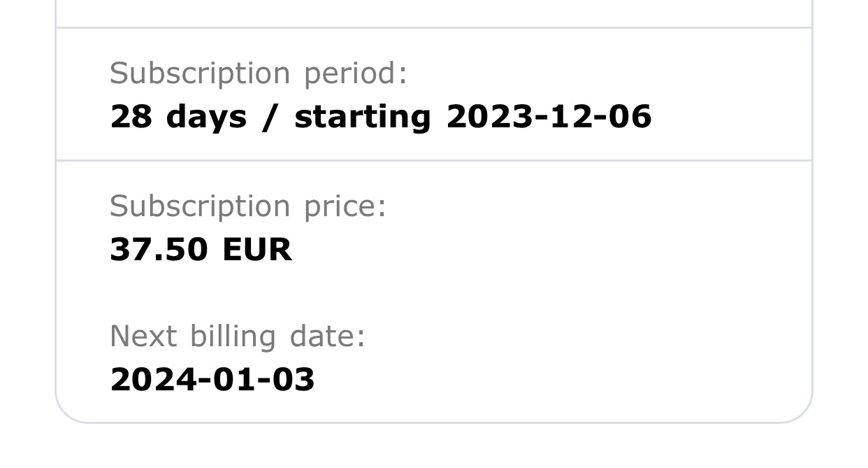Click the empty row above Subscription period
This screenshot has width=868, height=468.
click(433, 13)
